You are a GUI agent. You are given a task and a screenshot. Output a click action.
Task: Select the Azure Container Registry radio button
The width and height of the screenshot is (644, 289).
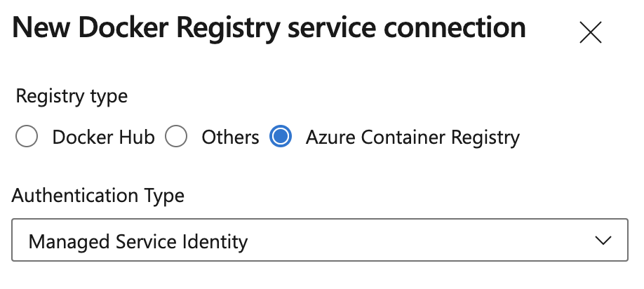click(x=280, y=137)
